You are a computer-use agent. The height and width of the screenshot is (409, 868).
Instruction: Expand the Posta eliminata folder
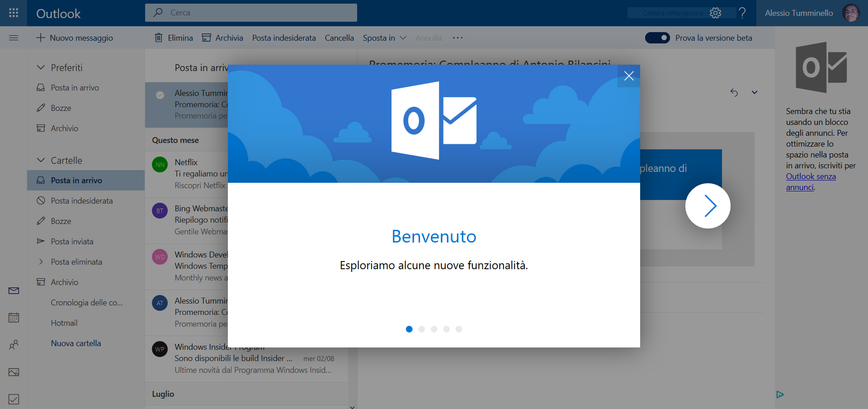(x=41, y=262)
